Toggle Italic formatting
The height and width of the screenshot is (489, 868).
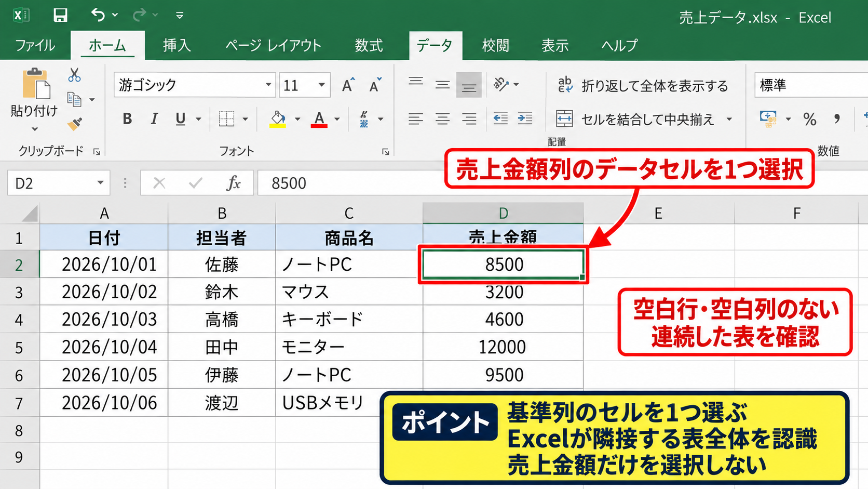pos(154,119)
